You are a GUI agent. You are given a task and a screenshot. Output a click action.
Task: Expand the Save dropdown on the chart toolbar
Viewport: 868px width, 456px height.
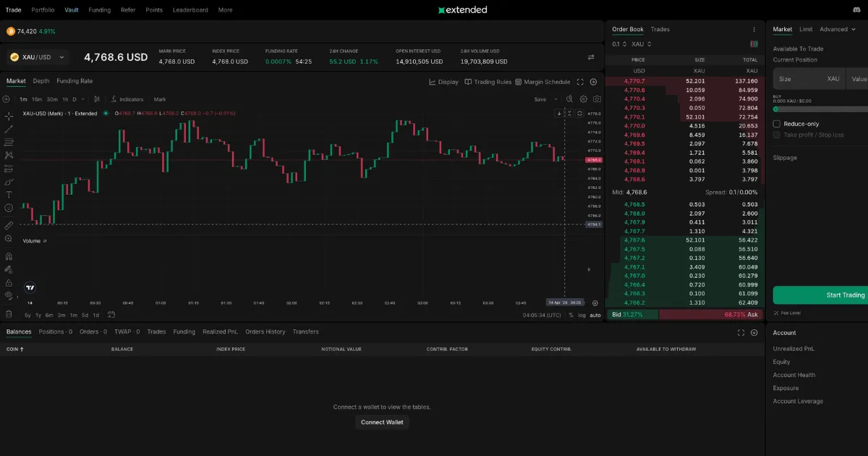(556, 99)
